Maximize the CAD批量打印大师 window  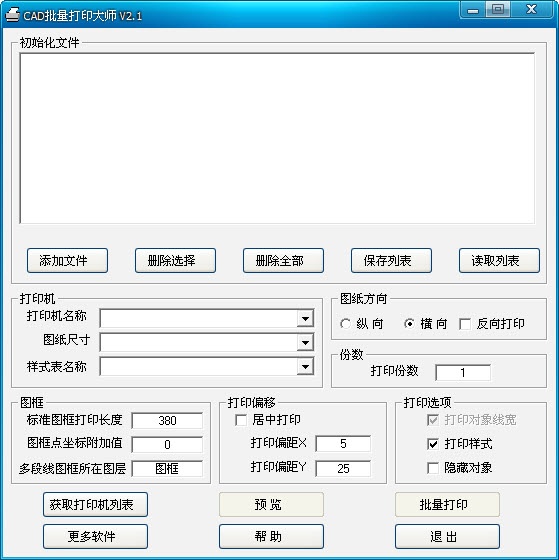click(x=498, y=10)
